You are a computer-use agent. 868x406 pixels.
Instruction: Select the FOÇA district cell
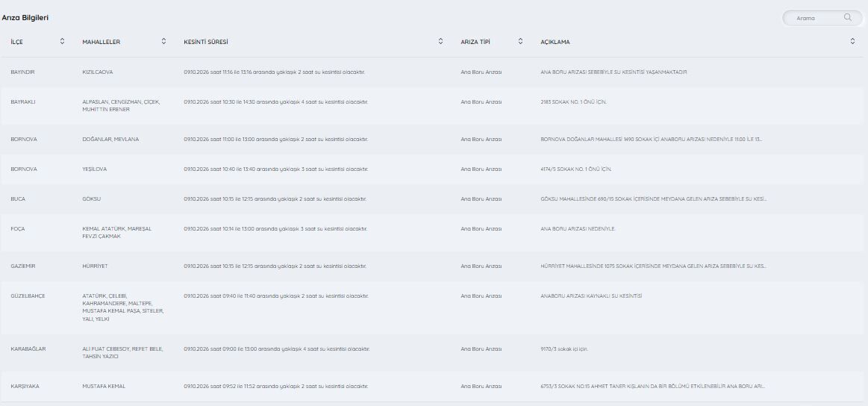coord(18,229)
